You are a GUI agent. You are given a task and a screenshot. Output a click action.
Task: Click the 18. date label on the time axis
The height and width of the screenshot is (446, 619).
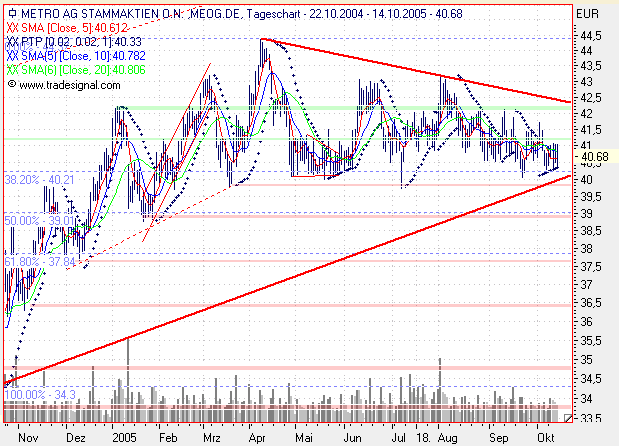tap(423, 438)
